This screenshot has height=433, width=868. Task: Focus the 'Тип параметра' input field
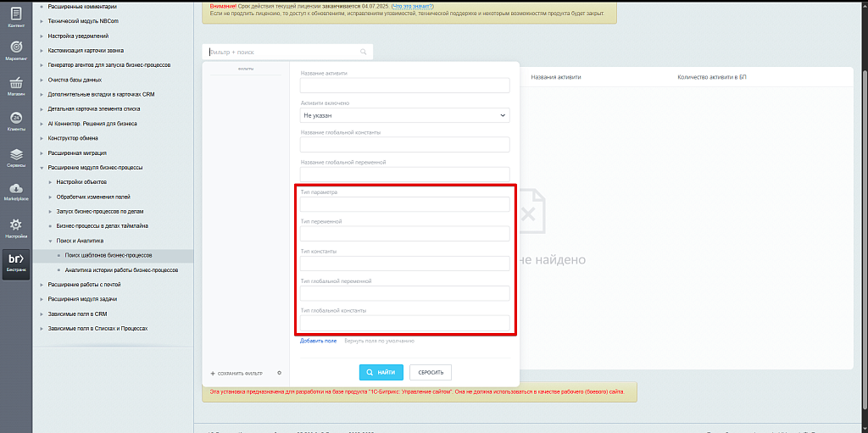pos(404,204)
